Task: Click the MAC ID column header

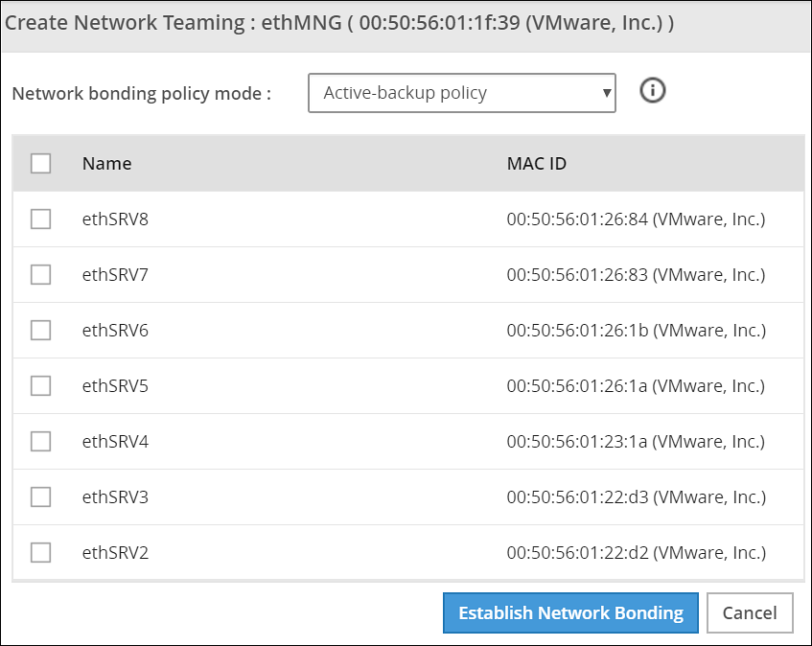Action: pos(536,163)
